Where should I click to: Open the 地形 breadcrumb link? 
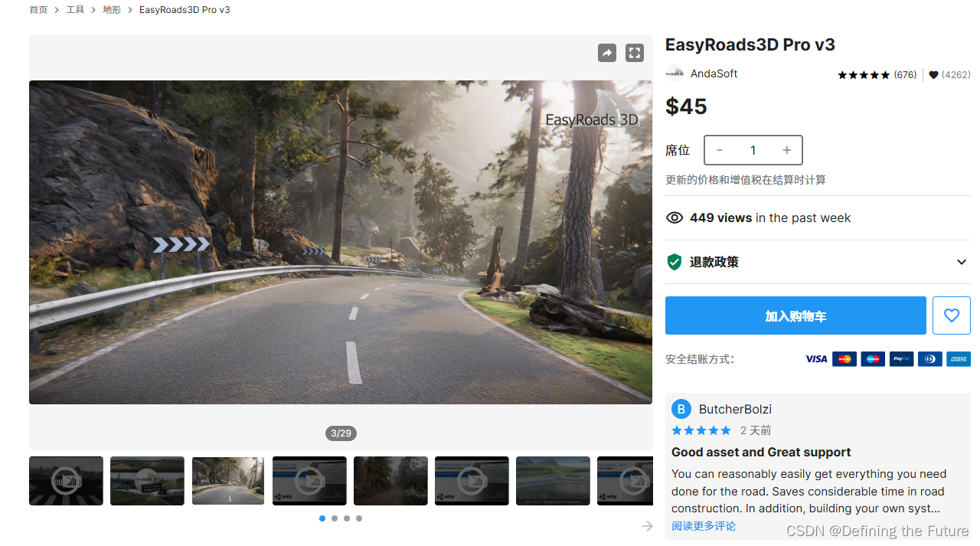point(112,10)
